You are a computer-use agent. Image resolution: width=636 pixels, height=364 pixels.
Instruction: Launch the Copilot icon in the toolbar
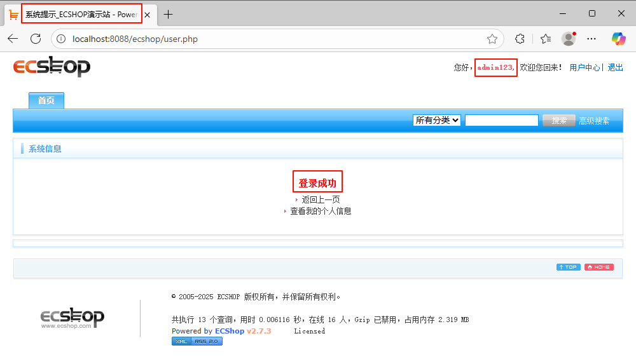(x=619, y=39)
